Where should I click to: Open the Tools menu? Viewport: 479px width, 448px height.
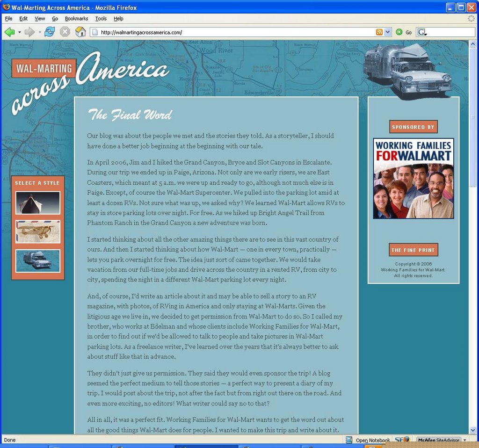[101, 19]
